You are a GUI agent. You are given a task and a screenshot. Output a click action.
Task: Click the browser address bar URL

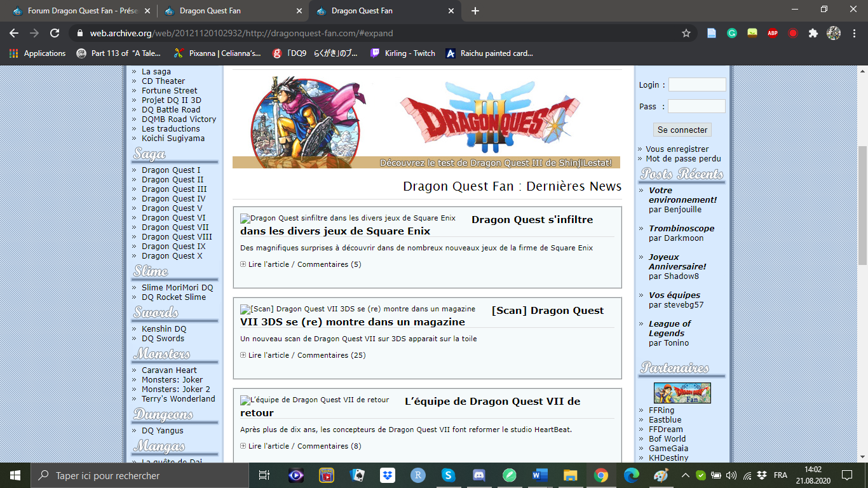[x=241, y=33]
